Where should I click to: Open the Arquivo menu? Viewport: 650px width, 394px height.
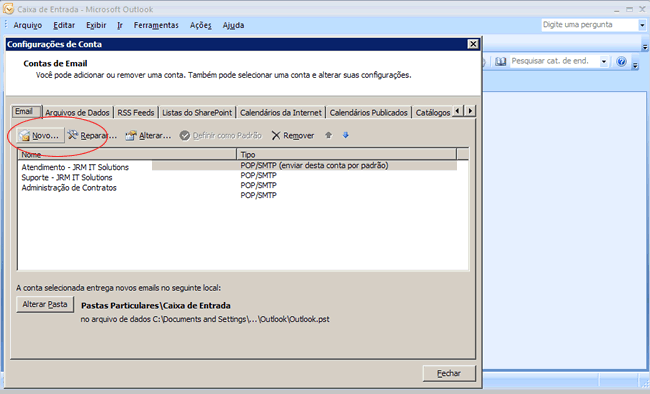pyautogui.click(x=27, y=25)
